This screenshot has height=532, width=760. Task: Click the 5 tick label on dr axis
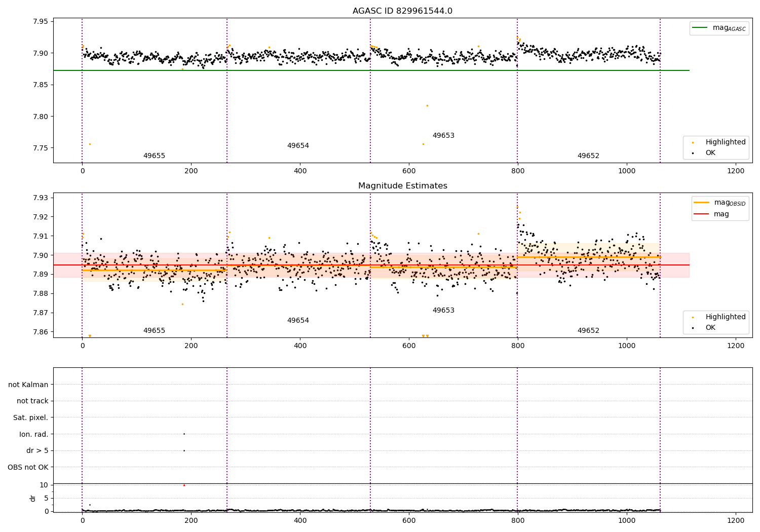(x=46, y=498)
